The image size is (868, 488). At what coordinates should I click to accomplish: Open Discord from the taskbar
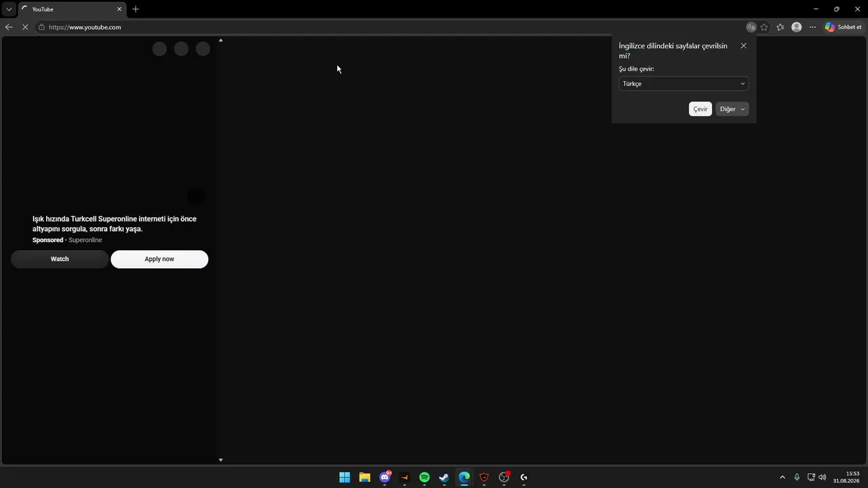coord(384,477)
